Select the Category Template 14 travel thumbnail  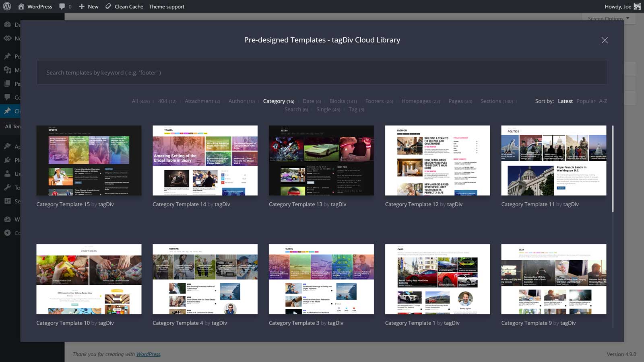click(205, 160)
